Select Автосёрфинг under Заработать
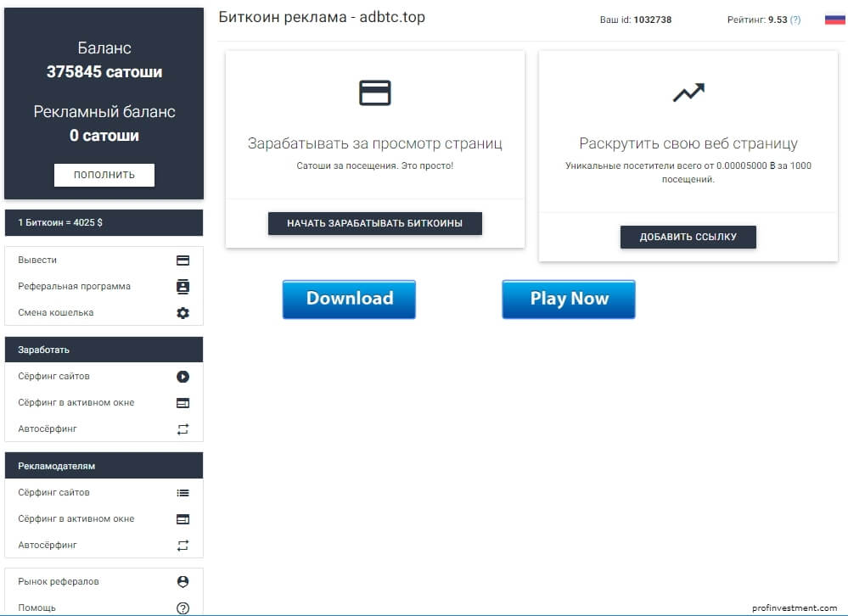The width and height of the screenshot is (848, 616). (x=104, y=429)
